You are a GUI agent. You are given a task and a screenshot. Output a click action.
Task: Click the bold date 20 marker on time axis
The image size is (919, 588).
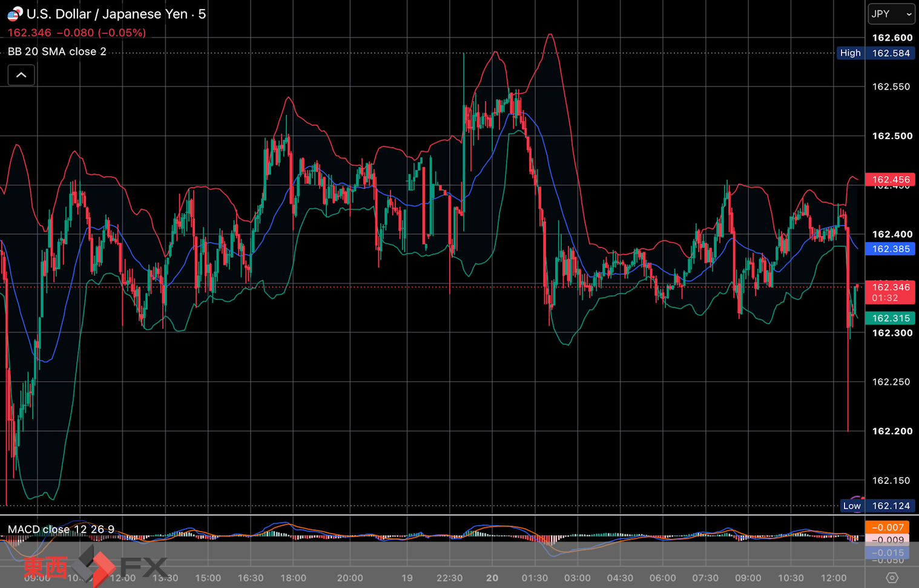pos(492,578)
